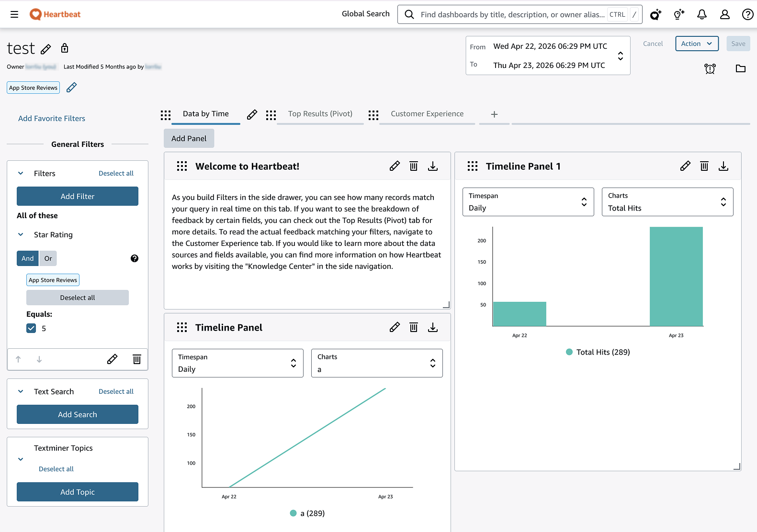This screenshot has height=532, width=757.
Task: Open the From/To date range picker
Action: pos(548,55)
